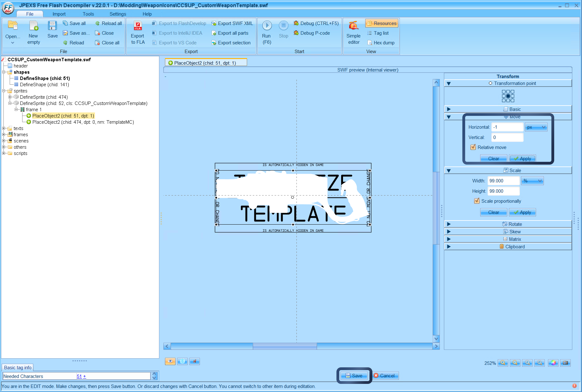The image size is (582, 392).
Task: Click the mute sound speaker icon
Action: click(195, 361)
